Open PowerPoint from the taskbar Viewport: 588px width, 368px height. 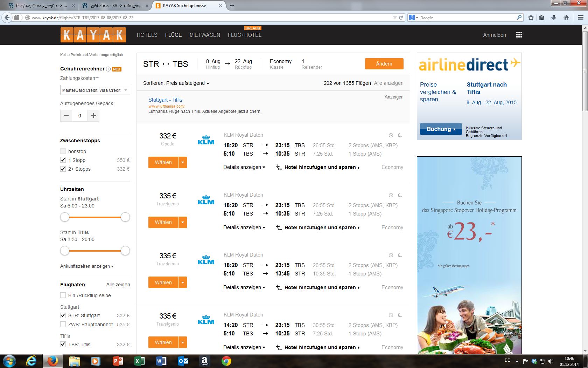click(118, 361)
